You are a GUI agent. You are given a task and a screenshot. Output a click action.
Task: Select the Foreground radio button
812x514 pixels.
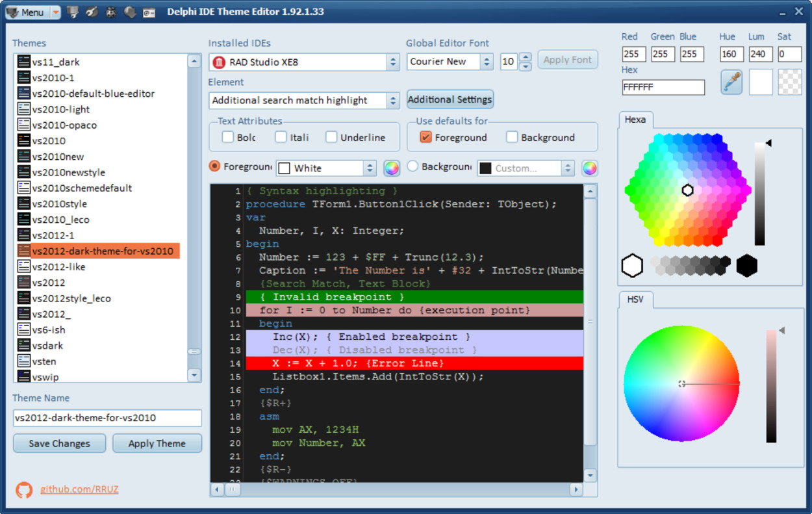coord(214,166)
